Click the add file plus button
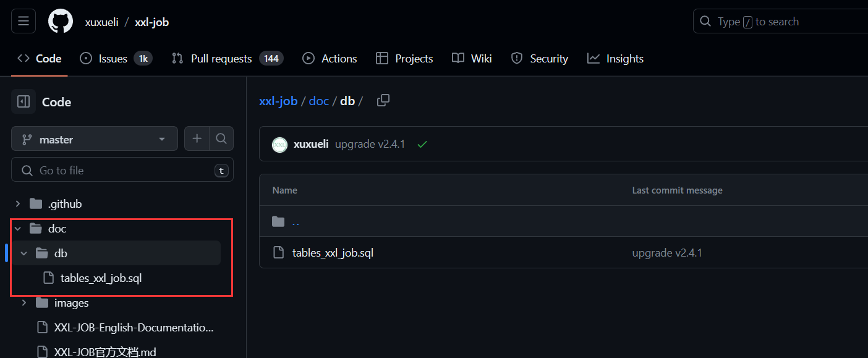The image size is (868, 358). click(197, 139)
